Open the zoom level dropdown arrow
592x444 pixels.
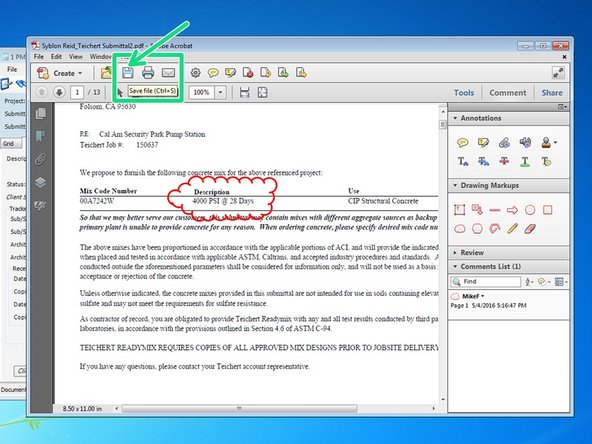[x=220, y=92]
